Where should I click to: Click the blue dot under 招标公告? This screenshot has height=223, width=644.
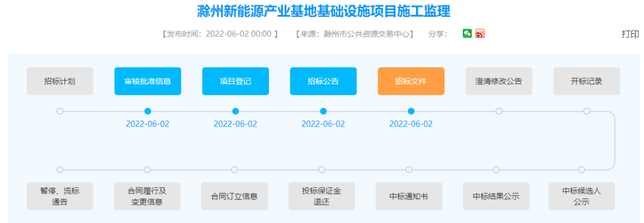(323, 112)
